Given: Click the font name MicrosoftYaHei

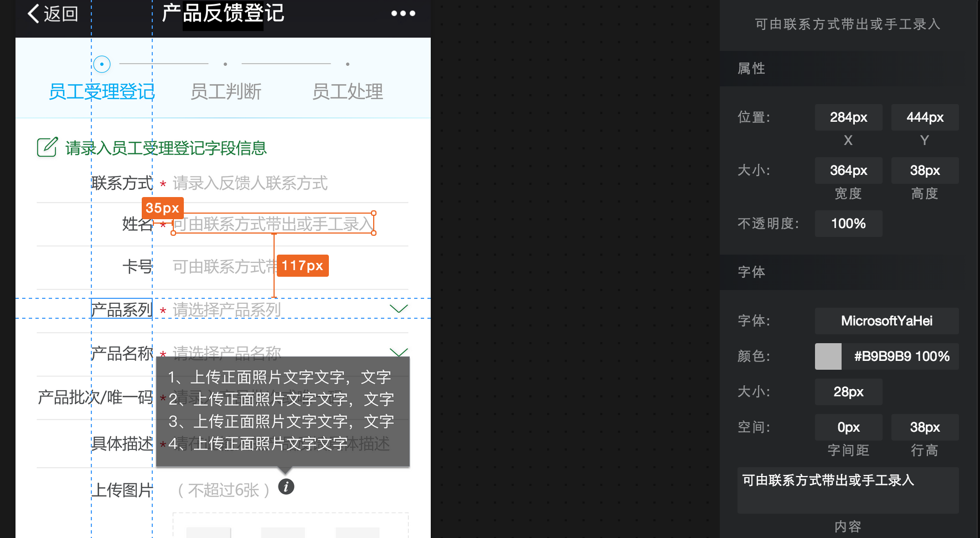Looking at the screenshot, I should click(x=887, y=321).
